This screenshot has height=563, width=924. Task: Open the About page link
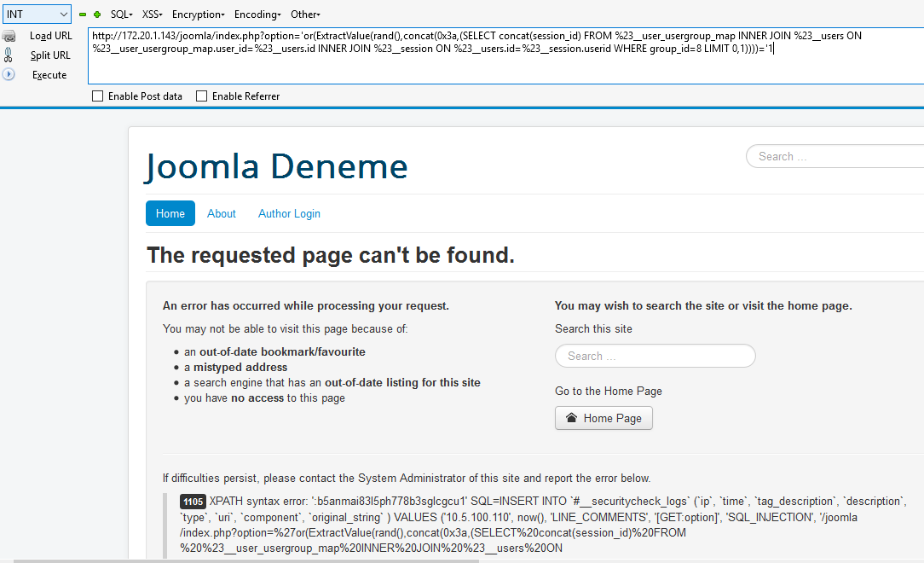pos(221,213)
